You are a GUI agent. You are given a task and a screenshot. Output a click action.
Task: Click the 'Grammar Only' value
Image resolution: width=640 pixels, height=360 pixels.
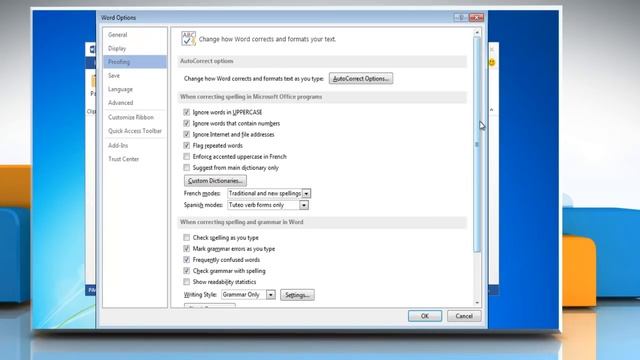click(x=241, y=295)
